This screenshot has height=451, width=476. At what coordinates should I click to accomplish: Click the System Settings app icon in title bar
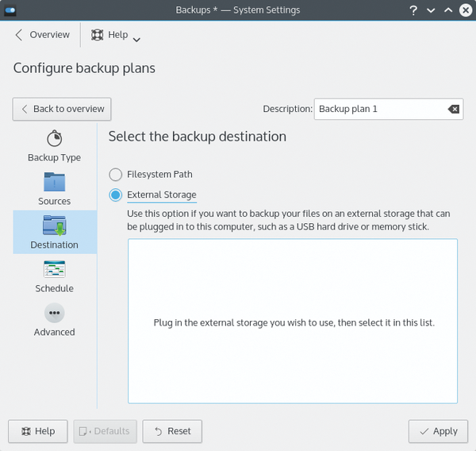click(10, 10)
